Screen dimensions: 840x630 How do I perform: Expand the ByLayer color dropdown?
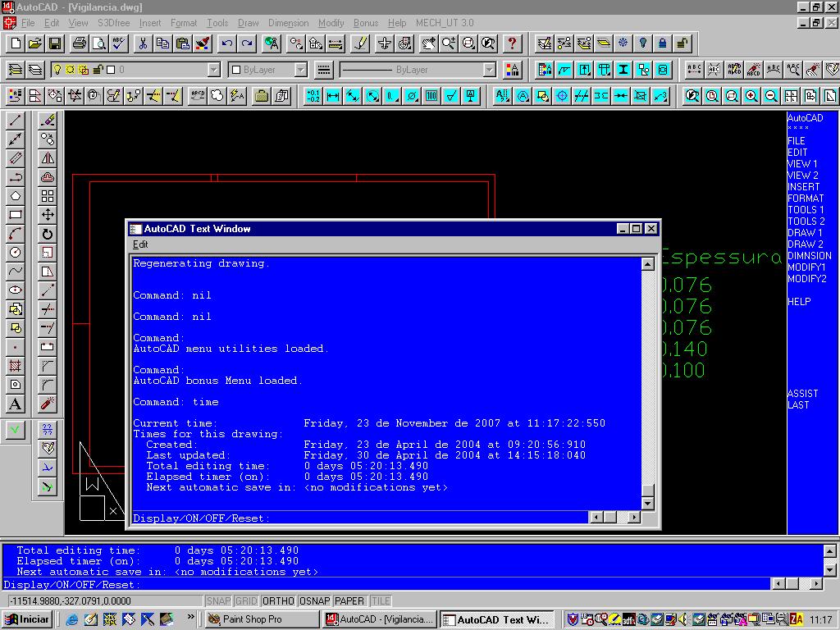[x=301, y=70]
